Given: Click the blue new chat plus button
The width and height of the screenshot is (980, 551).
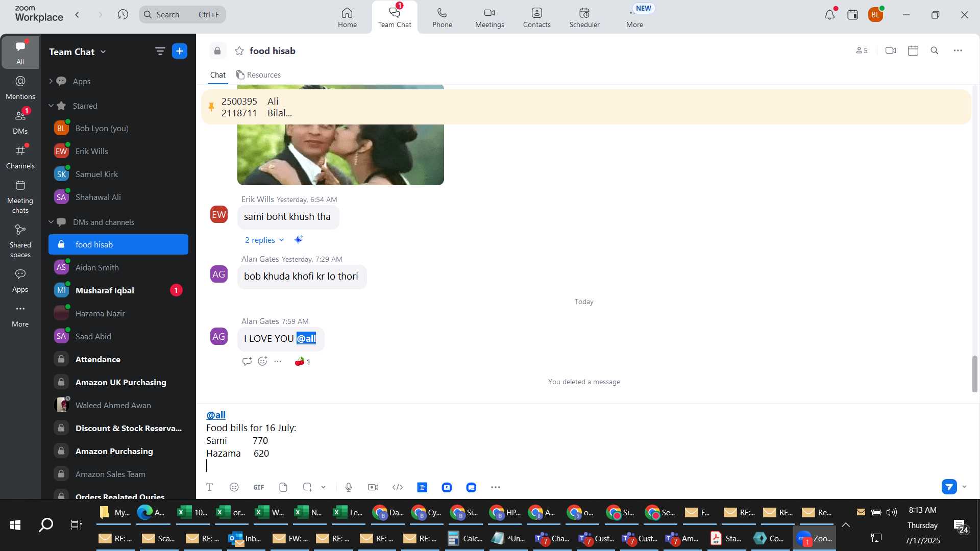Looking at the screenshot, I should tap(180, 51).
